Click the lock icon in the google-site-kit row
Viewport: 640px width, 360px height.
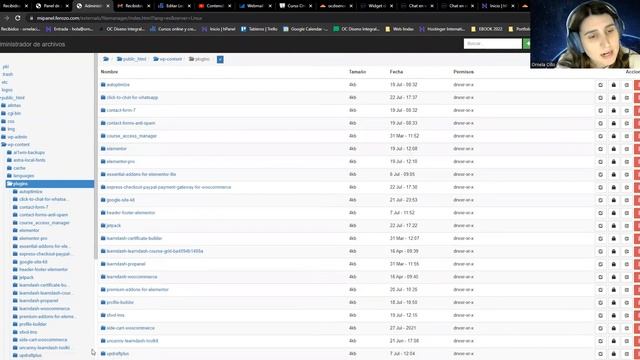point(613,200)
